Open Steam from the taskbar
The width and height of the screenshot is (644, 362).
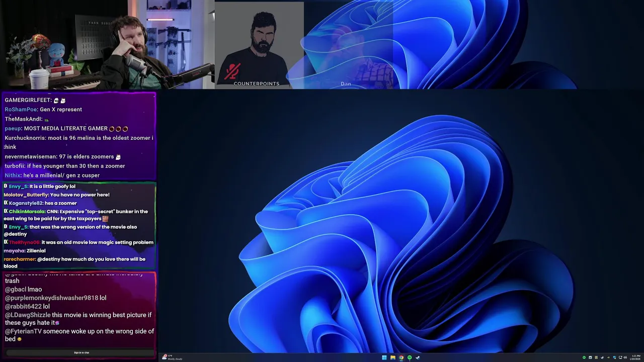pyautogui.click(x=418, y=357)
